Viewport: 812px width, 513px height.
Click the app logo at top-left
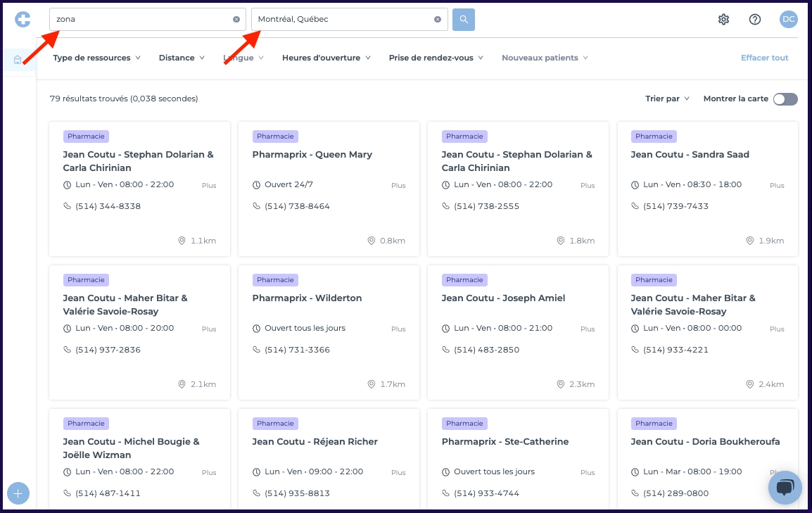tap(23, 20)
